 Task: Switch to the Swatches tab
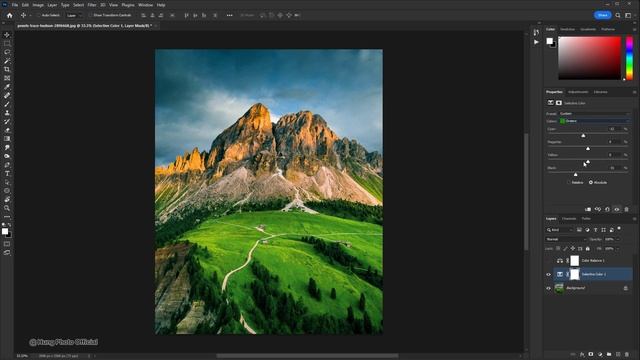click(x=567, y=29)
